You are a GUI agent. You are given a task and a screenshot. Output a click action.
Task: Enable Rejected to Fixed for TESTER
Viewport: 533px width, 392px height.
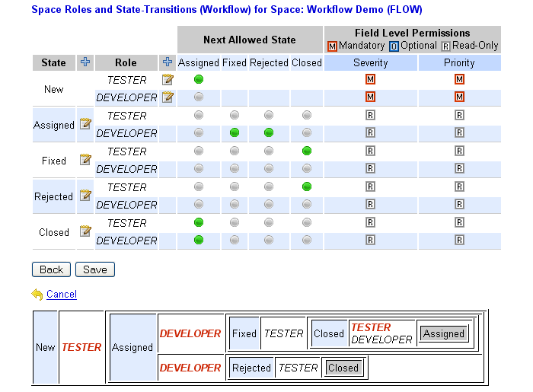[235, 186]
